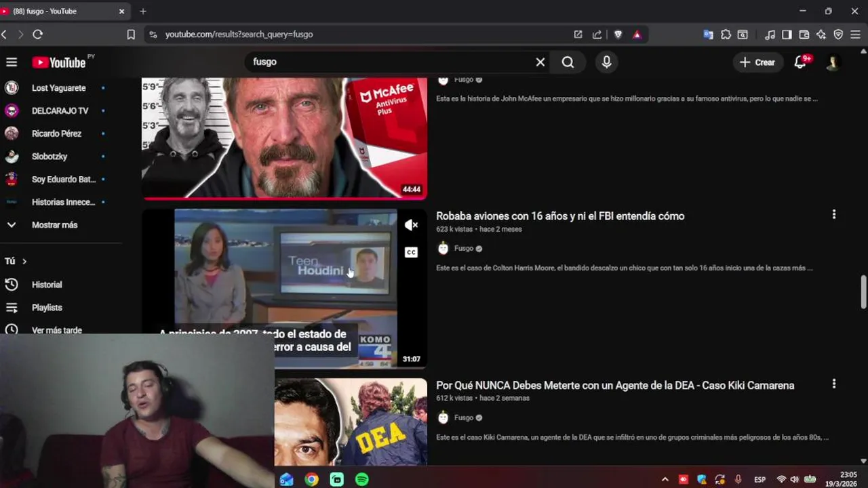Unmute the video preview

coord(412,225)
